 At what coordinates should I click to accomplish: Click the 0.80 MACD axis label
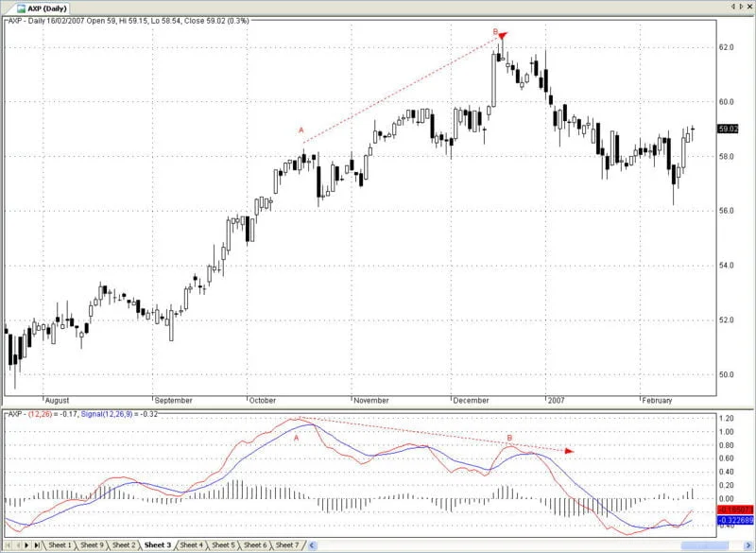click(726, 445)
